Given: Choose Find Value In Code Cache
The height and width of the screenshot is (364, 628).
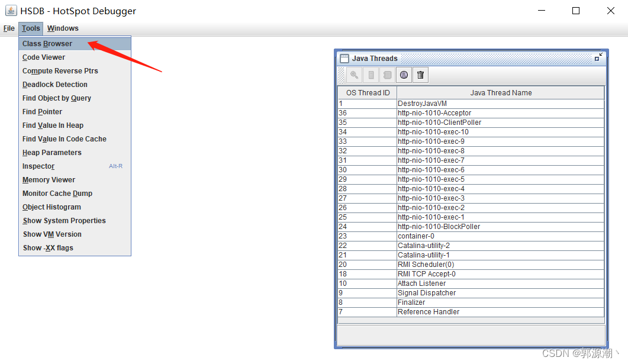Looking at the screenshot, I should coord(75,139).
